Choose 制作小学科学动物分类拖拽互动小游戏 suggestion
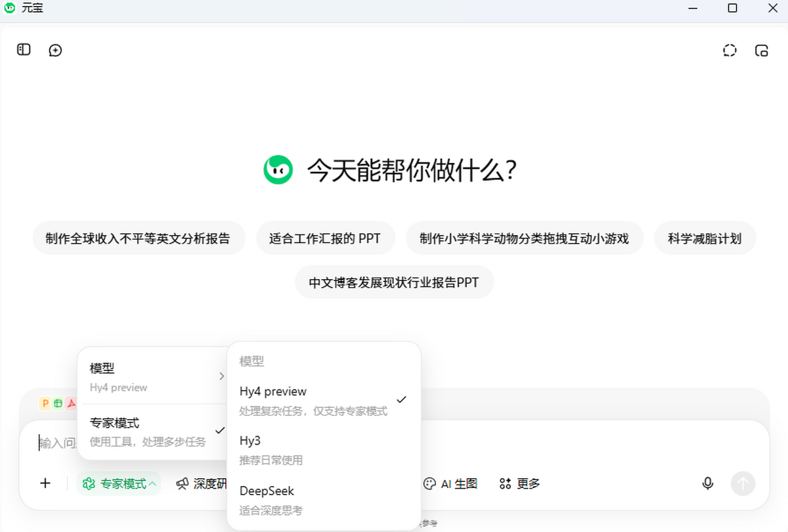788x532 pixels. (x=525, y=238)
